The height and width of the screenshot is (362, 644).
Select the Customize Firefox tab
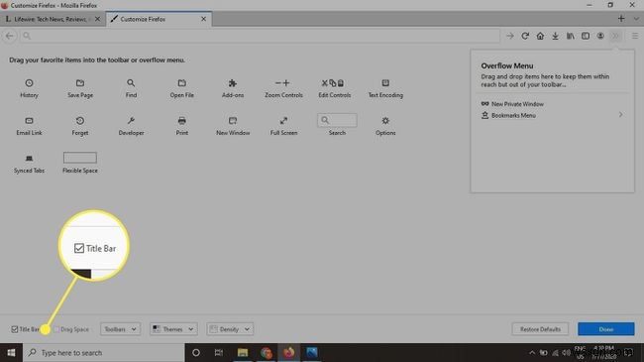click(159, 19)
